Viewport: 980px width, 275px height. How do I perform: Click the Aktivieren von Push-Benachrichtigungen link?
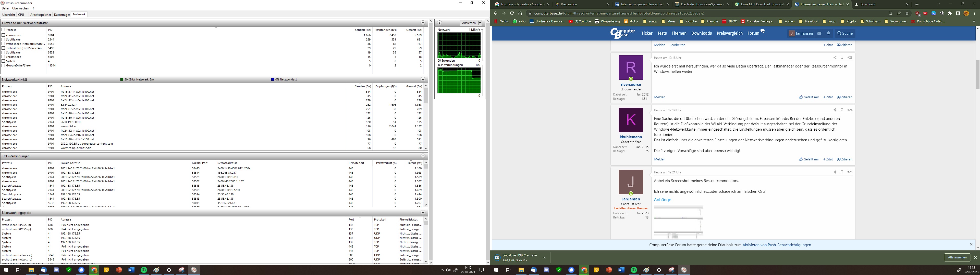point(777,245)
